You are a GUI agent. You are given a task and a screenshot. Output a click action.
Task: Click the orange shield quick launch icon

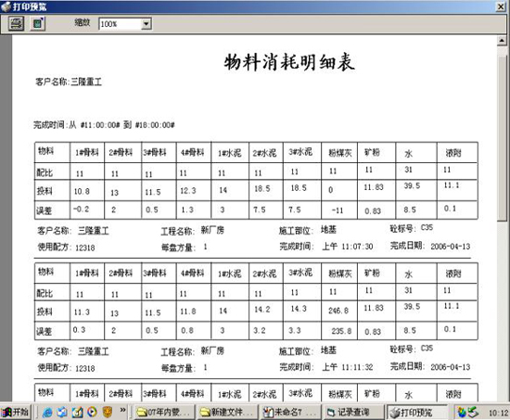(x=108, y=413)
